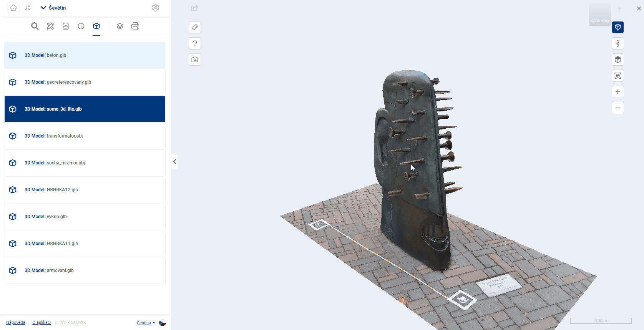This screenshot has height=330, width=644.
Task: Click the print icon
Action: (x=135, y=26)
